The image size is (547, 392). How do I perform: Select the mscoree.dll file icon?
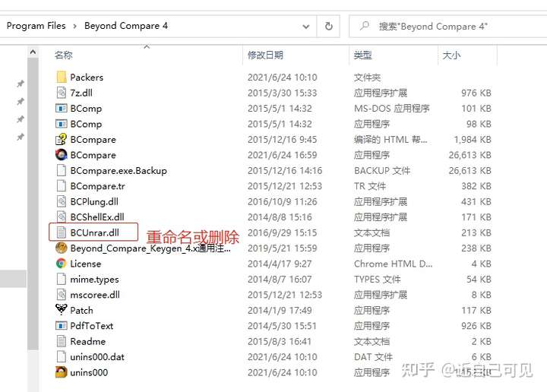coord(61,294)
